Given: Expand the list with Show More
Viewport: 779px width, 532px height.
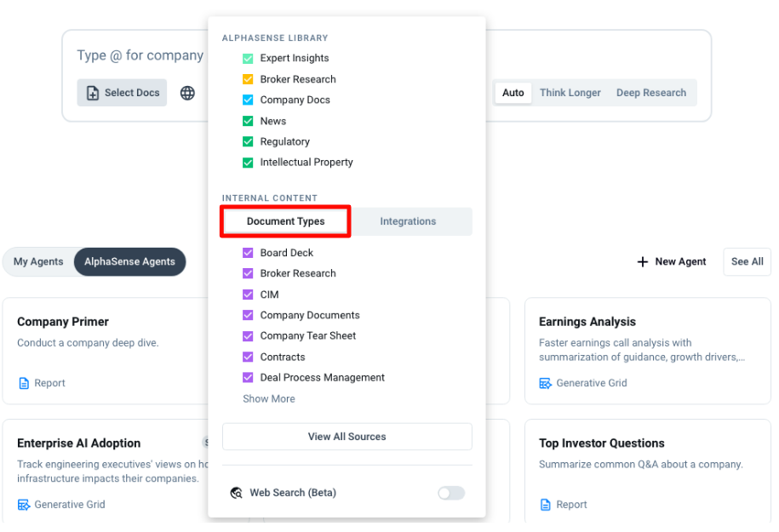Looking at the screenshot, I should coord(269,398).
